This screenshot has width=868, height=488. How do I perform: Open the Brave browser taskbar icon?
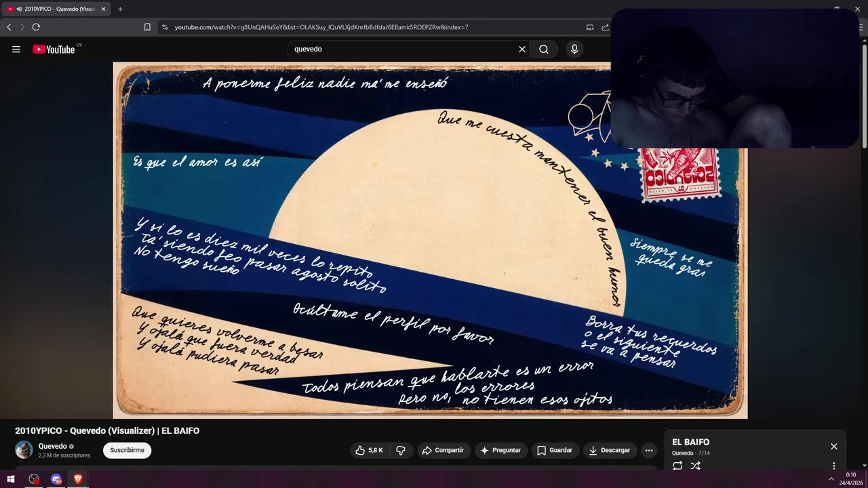tap(78, 479)
